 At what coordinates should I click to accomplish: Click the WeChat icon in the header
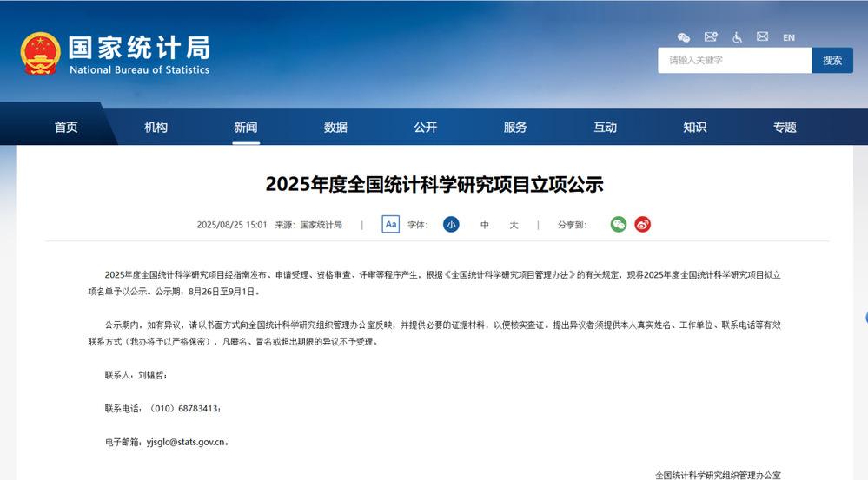pyautogui.click(x=684, y=37)
